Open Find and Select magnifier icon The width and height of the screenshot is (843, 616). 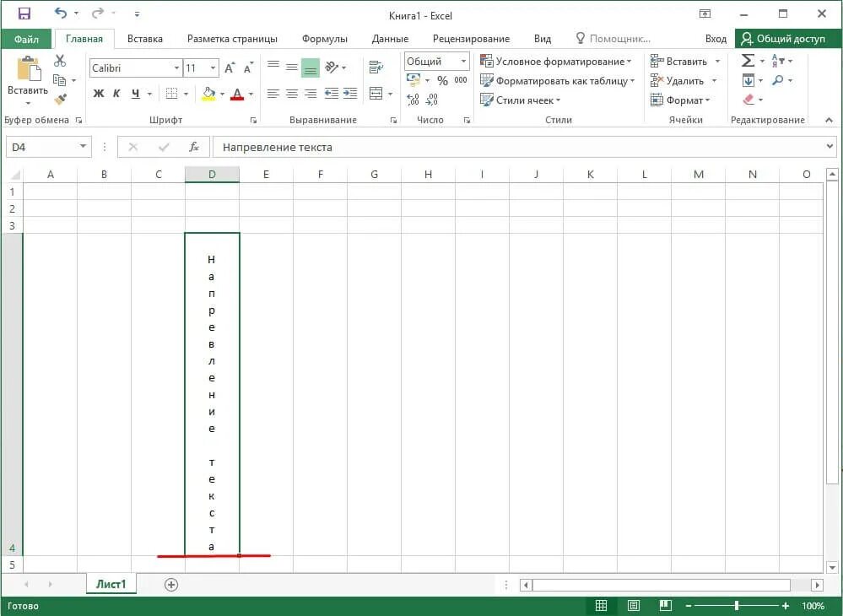[778, 81]
